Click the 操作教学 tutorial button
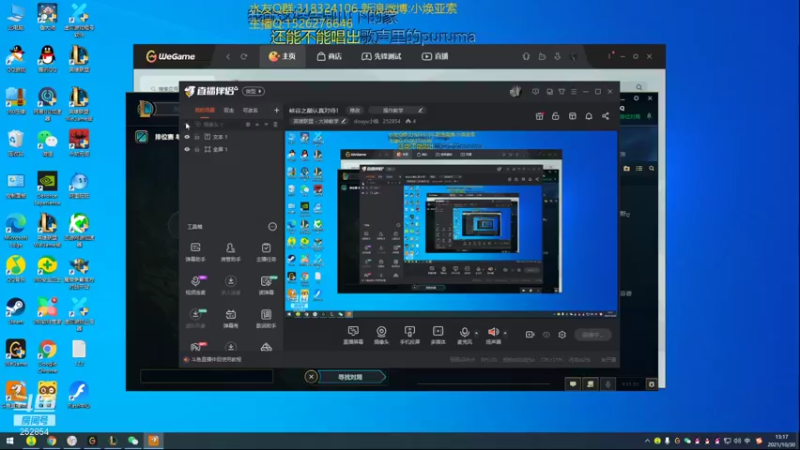 click(x=396, y=110)
